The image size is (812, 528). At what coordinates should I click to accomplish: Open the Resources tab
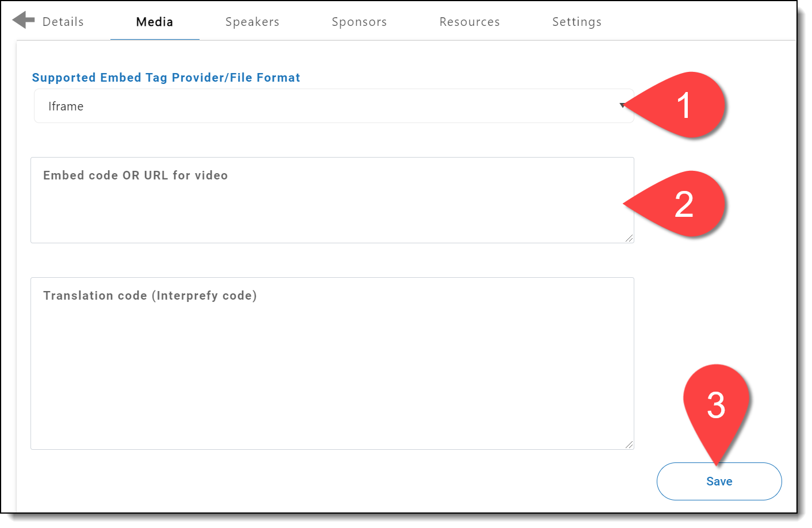469,22
